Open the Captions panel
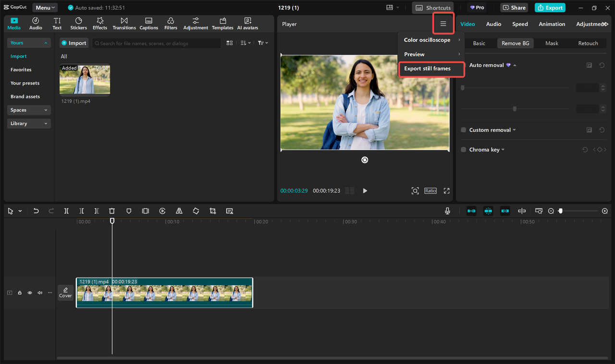This screenshot has height=364, width=615. pos(148,23)
